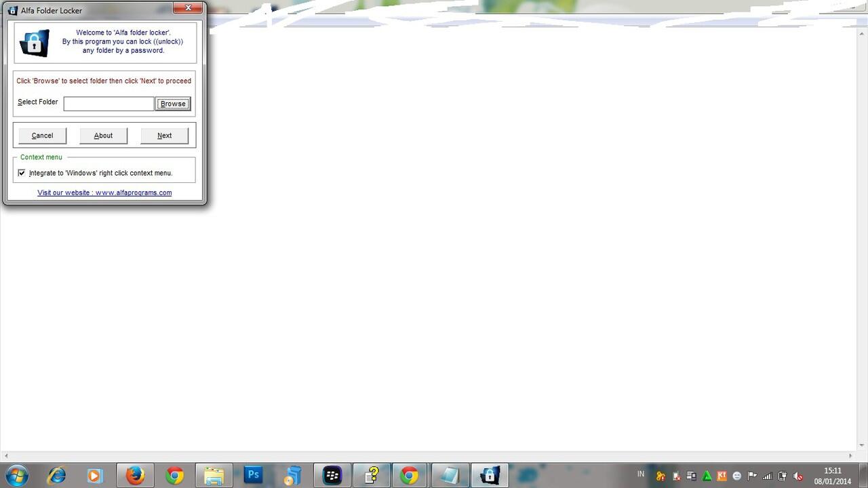Switch to the BlackBerry app on taskbar
This screenshot has height=488, width=868.
point(332,475)
